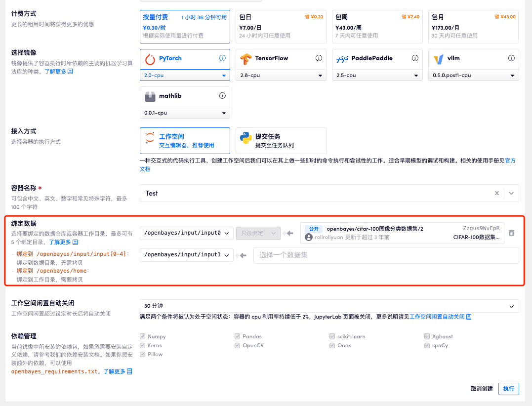Click the info icon on TensorFlow card

319,58
